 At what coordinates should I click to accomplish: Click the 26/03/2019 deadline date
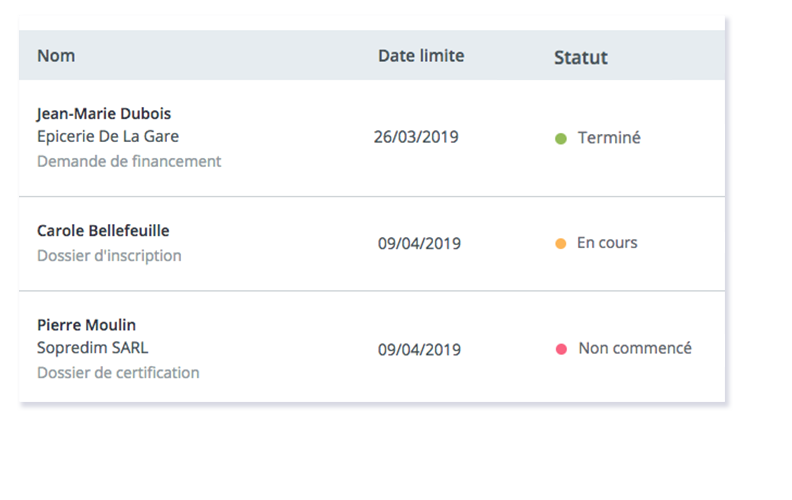pyautogui.click(x=416, y=137)
